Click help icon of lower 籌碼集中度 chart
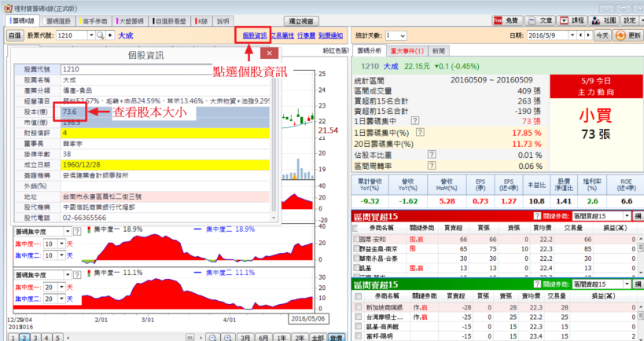The height and width of the screenshot is (341, 644). click(x=77, y=275)
